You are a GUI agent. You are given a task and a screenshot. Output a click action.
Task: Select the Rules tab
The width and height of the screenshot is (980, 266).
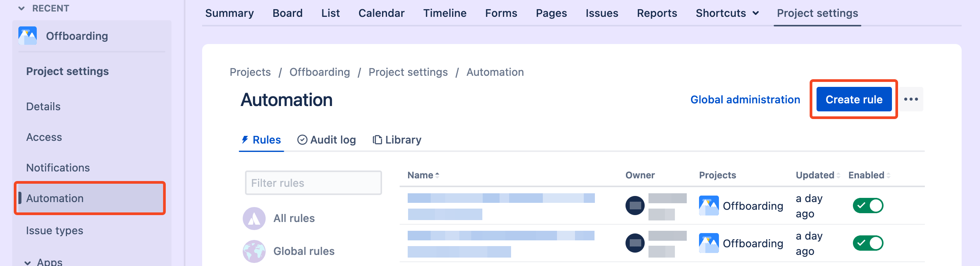(x=261, y=140)
